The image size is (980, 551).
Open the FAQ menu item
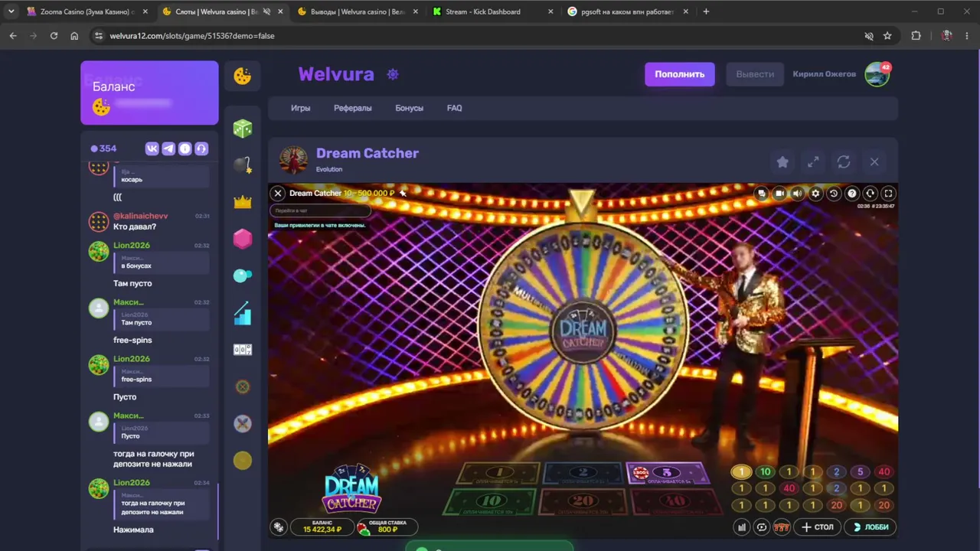click(x=454, y=108)
